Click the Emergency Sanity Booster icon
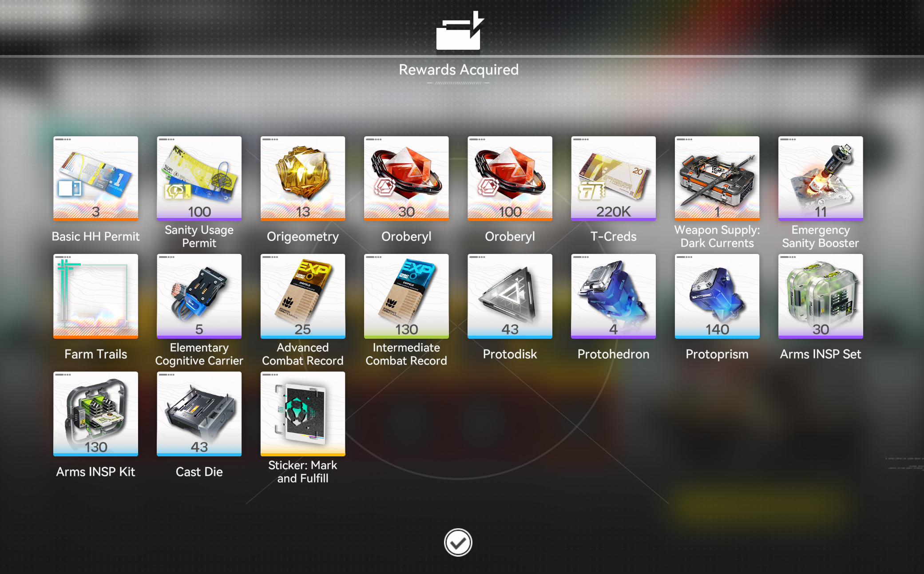Screen dimensions: 924x574 coord(820,178)
